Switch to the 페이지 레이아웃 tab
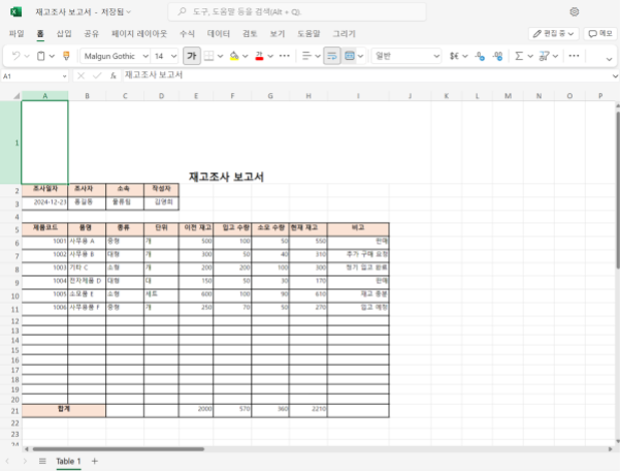This screenshot has width=622, height=472. coord(139,34)
